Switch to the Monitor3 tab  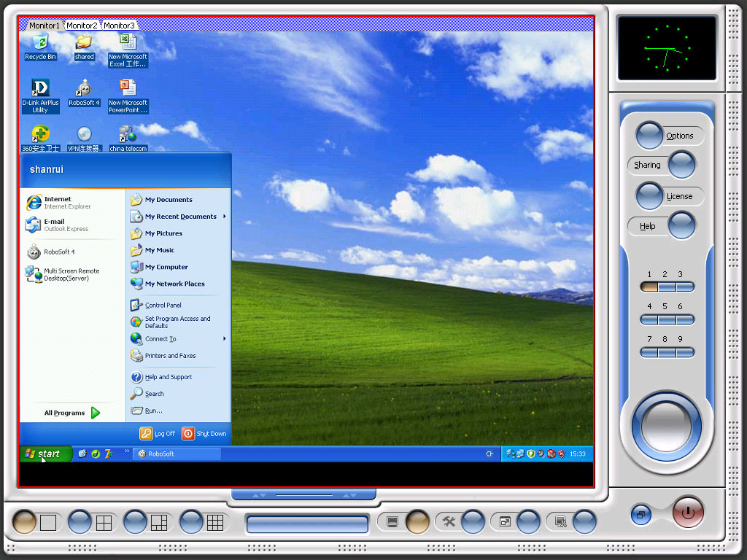[x=119, y=26]
